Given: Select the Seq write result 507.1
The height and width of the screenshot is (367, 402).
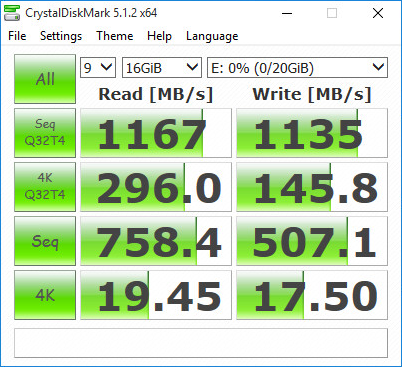Looking at the screenshot, I should pyautogui.click(x=312, y=241).
